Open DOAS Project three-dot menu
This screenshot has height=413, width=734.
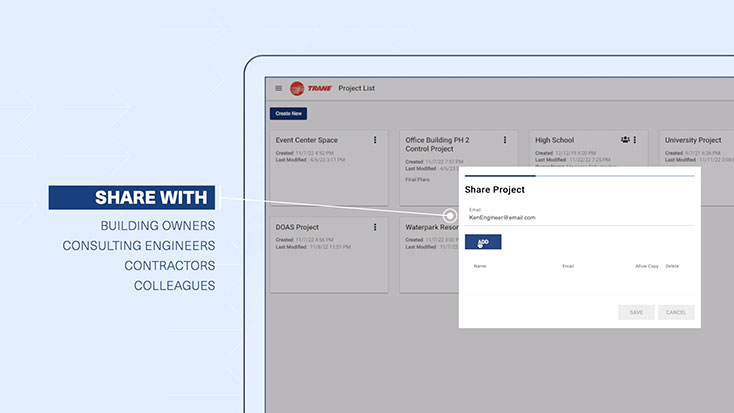coord(375,227)
